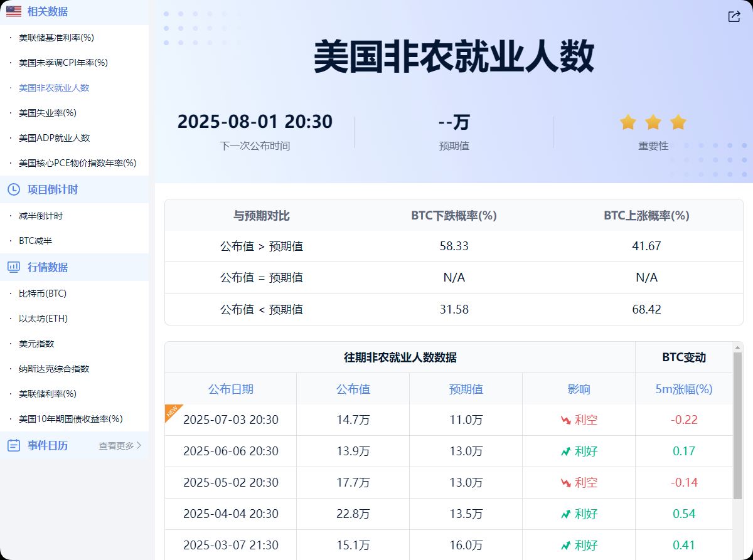Click the calendar icon beside 事件日历
The height and width of the screenshot is (560, 753).
coord(14,445)
